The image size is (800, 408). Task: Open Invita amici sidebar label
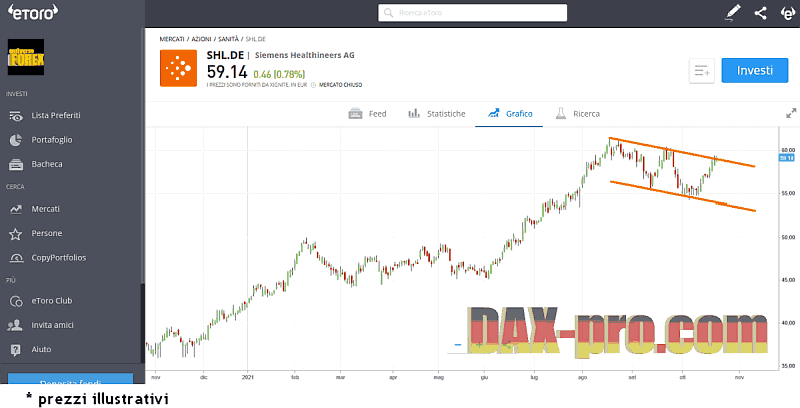pyautogui.click(x=53, y=325)
